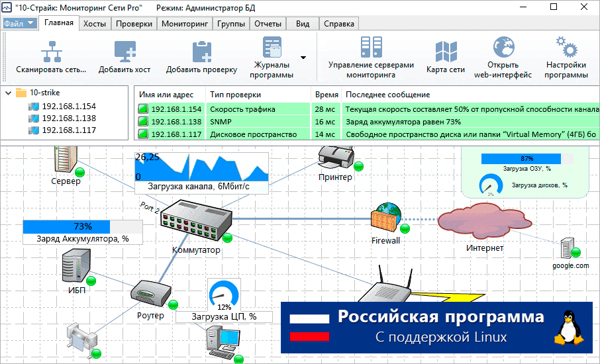The image size is (600, 364).
Task: Switch to the Хосты tab
Action: [95, 24]
